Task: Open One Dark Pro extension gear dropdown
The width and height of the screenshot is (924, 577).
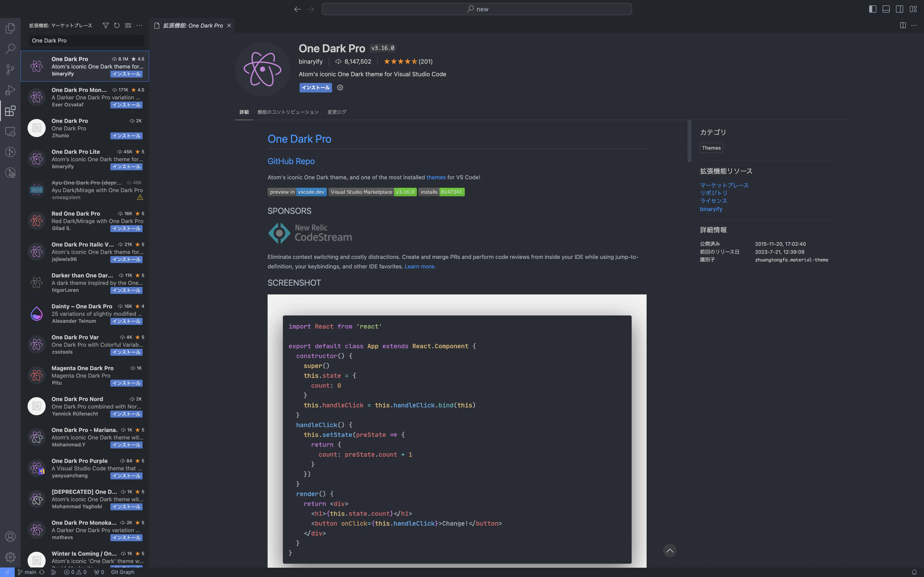Action: click(x=340, y=88)
